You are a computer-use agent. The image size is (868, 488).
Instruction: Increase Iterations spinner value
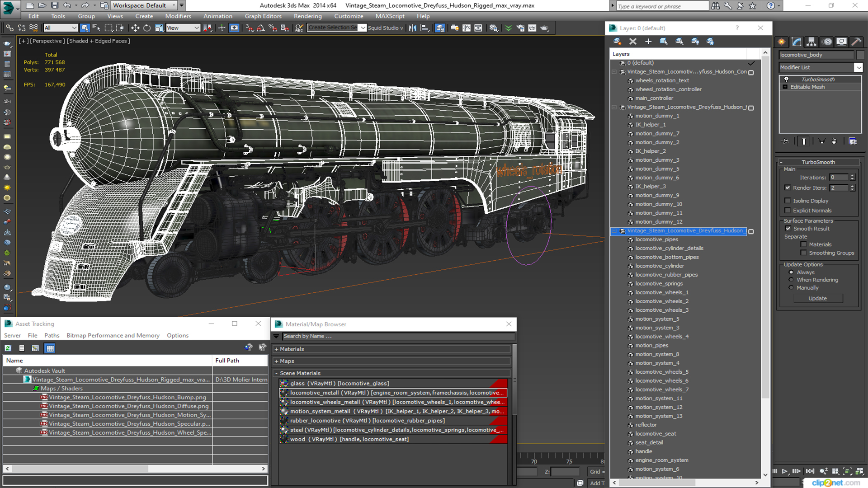click(x=852, y=176)
